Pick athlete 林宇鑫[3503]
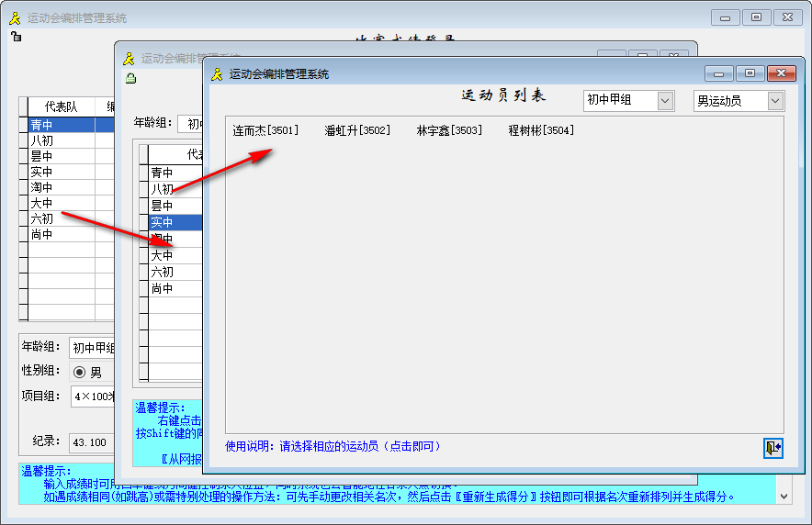The width and height of the screenshot is (812, 525). click(449, 130)
